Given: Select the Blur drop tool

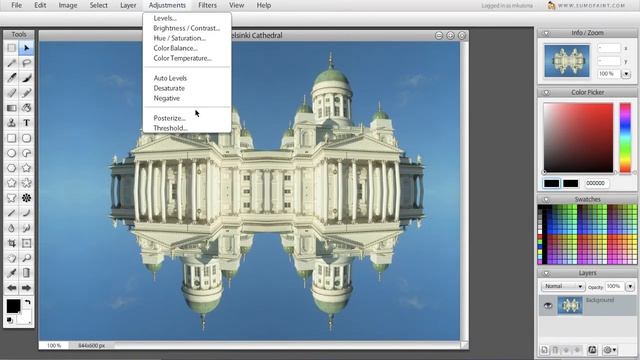Looking at the screenshot, I should coord(11,228).
